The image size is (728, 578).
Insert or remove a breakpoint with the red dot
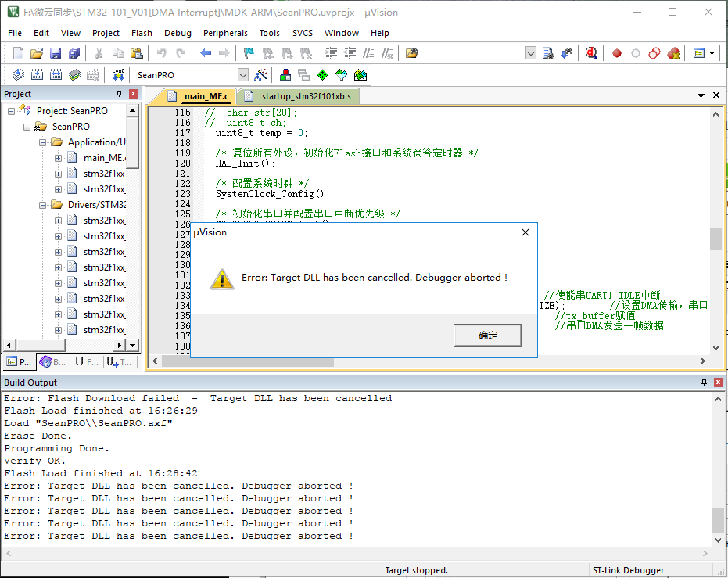(616, 53)
